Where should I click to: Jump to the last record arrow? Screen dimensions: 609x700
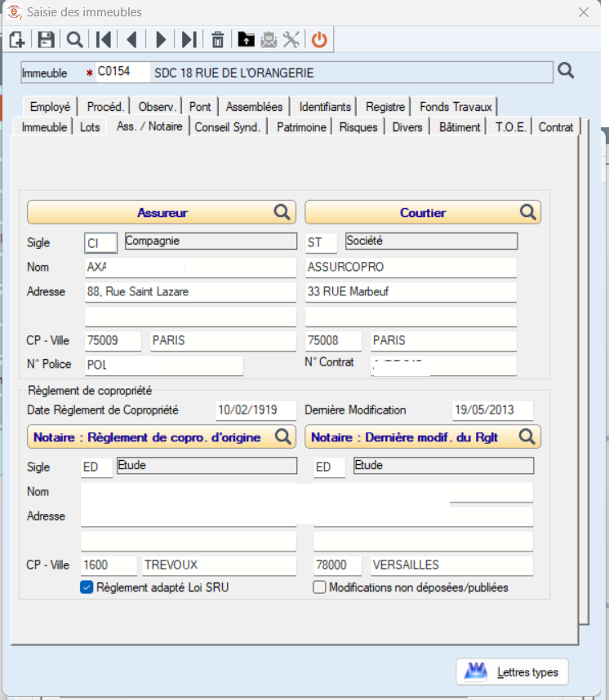pos(189,40)
